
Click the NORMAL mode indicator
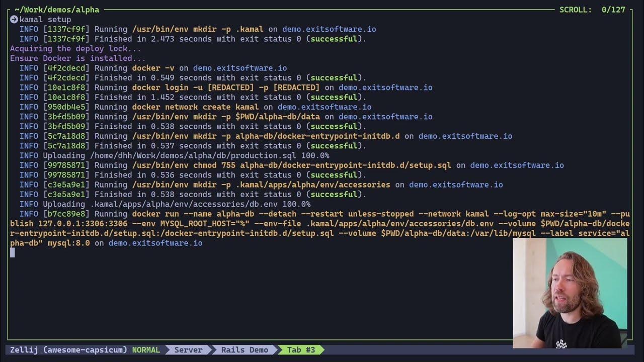146,349
